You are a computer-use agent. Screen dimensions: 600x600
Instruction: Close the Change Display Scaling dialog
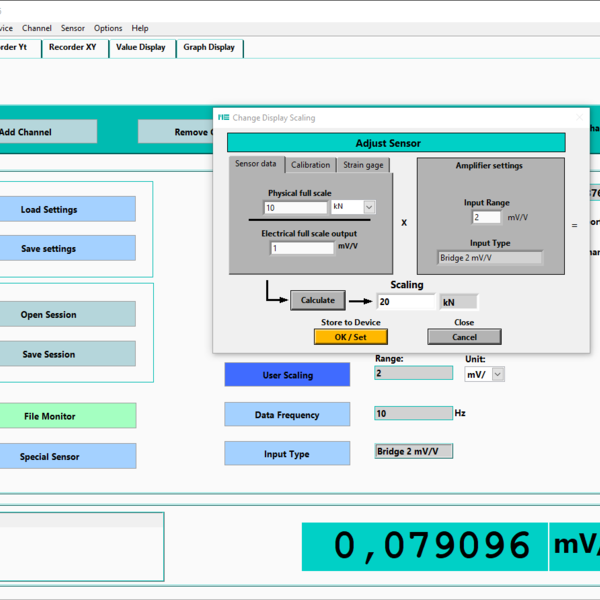[579, 118]
